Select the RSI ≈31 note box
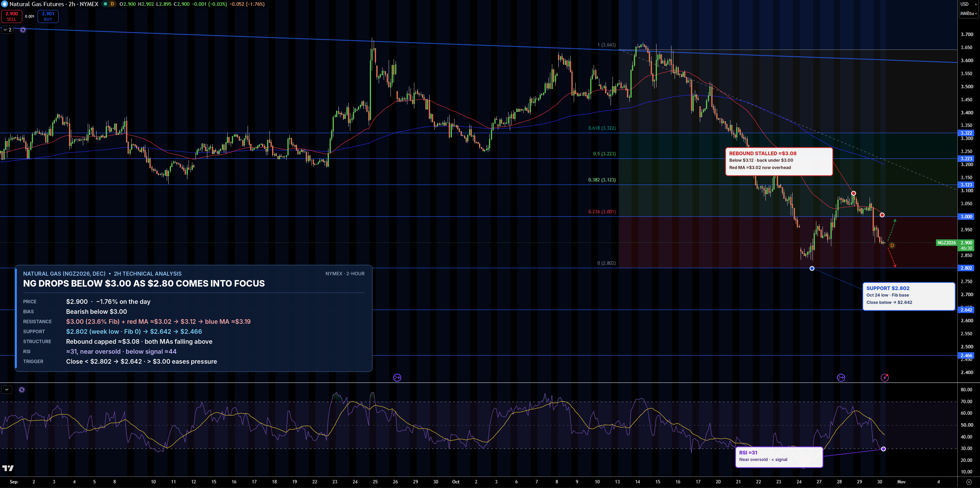This screenshot has height=488, width=980. 779,457
